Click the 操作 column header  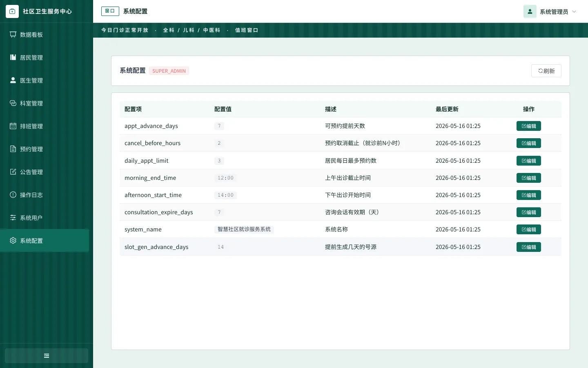tap(529, 109)
